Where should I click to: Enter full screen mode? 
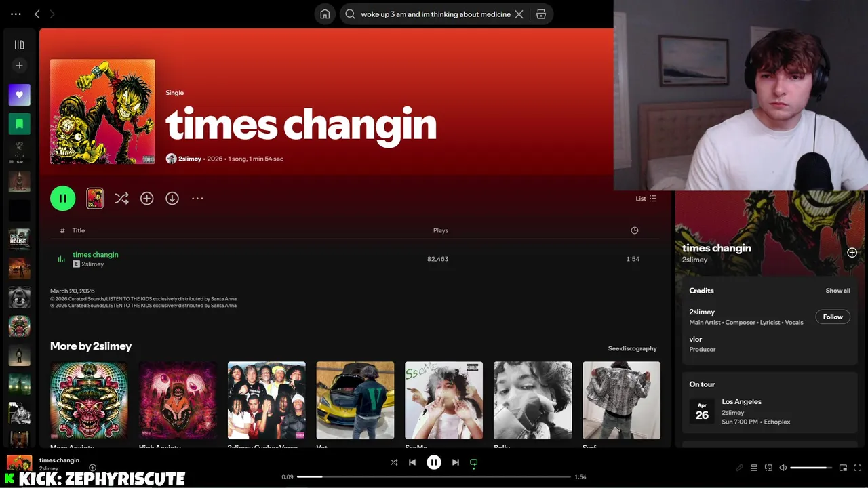click(858, 468)
